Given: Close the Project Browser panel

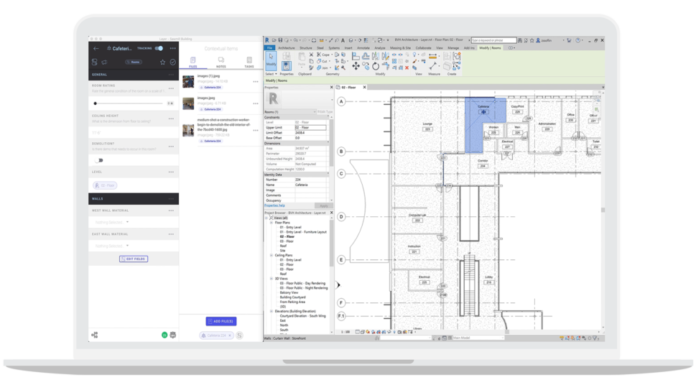Looking at the screenshot, I should (x=332, y=213).
